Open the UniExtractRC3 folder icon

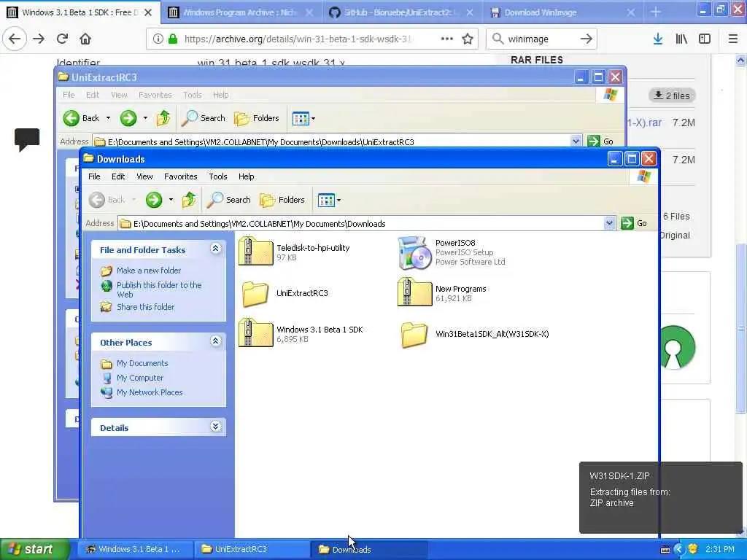(x=255, y=293)
